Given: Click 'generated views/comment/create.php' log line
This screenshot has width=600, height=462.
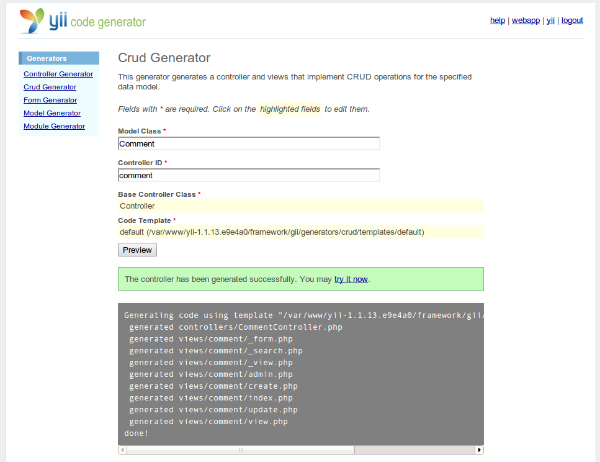Looking at the screenshot, I should point(213,386).
